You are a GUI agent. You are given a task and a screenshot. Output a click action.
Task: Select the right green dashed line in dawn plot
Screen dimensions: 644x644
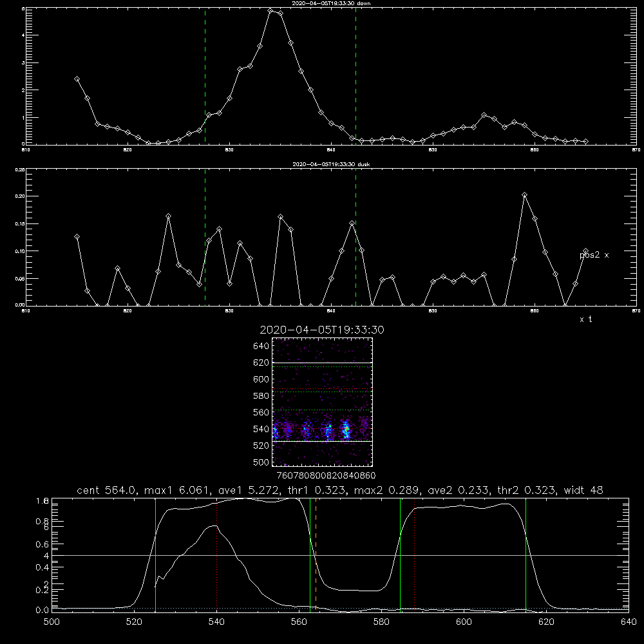[355, 76]
